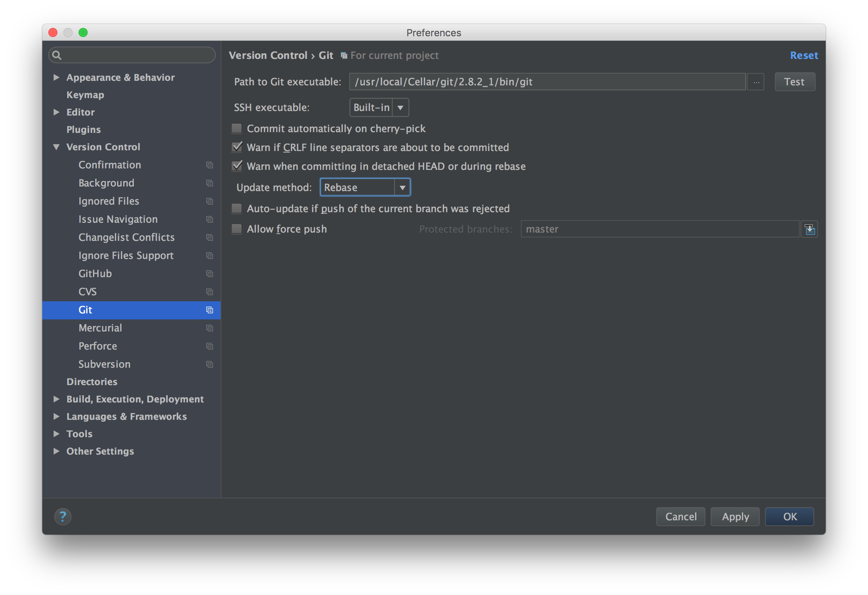
Task: Click the Reset link
Action: [804, 55]
